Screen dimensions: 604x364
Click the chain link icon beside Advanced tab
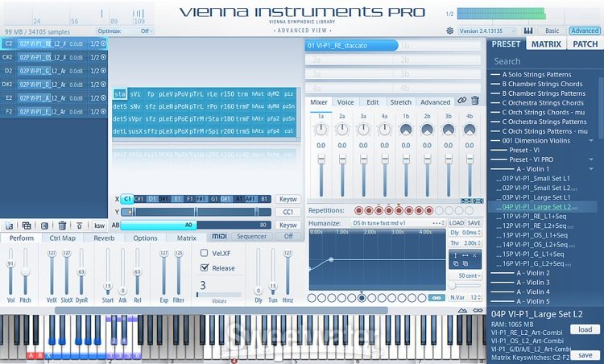point(462,101)
